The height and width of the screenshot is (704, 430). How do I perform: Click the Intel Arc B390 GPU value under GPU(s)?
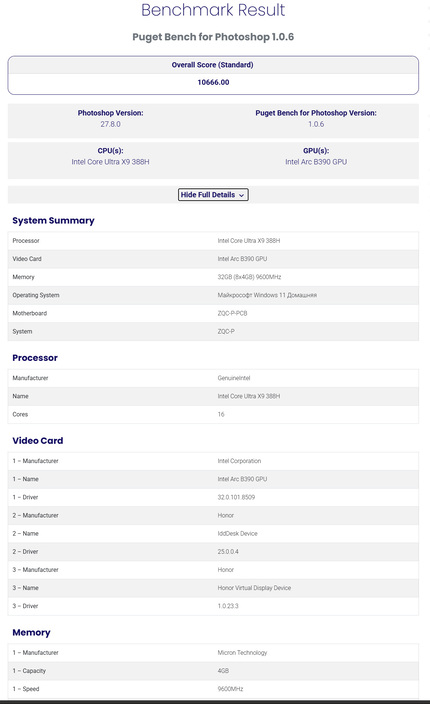[x=316, y=162]
